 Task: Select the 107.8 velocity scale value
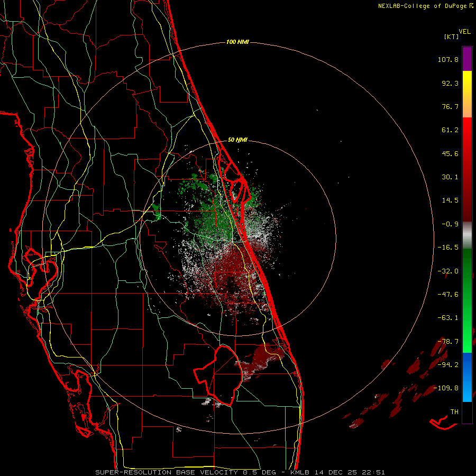tap(448, 59)
